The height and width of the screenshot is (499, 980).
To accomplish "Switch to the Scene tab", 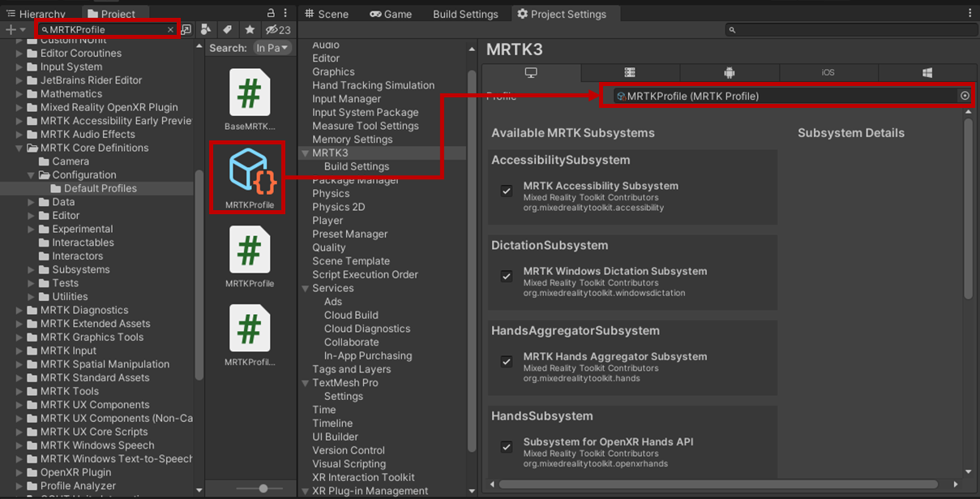I will point(326,14).
